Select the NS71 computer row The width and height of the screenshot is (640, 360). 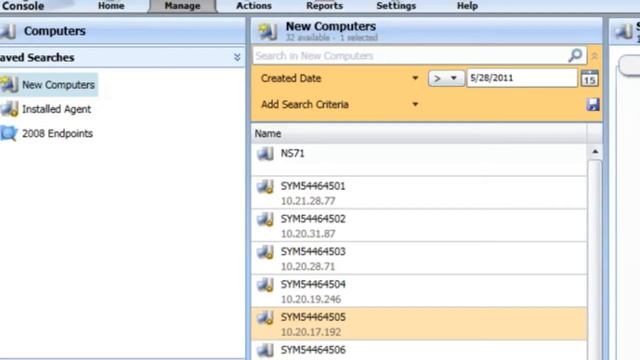(419, 160)
